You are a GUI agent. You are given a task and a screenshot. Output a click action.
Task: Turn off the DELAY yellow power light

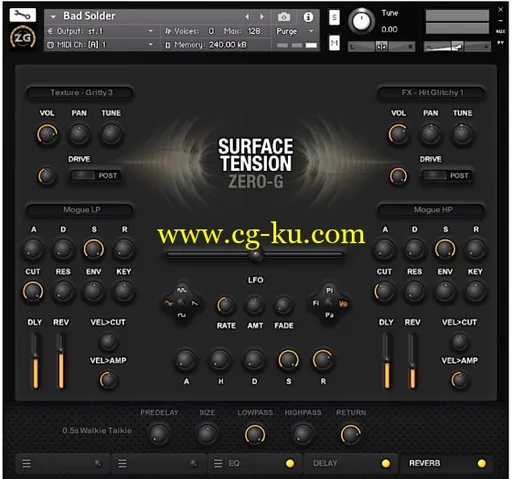[386, 463]
